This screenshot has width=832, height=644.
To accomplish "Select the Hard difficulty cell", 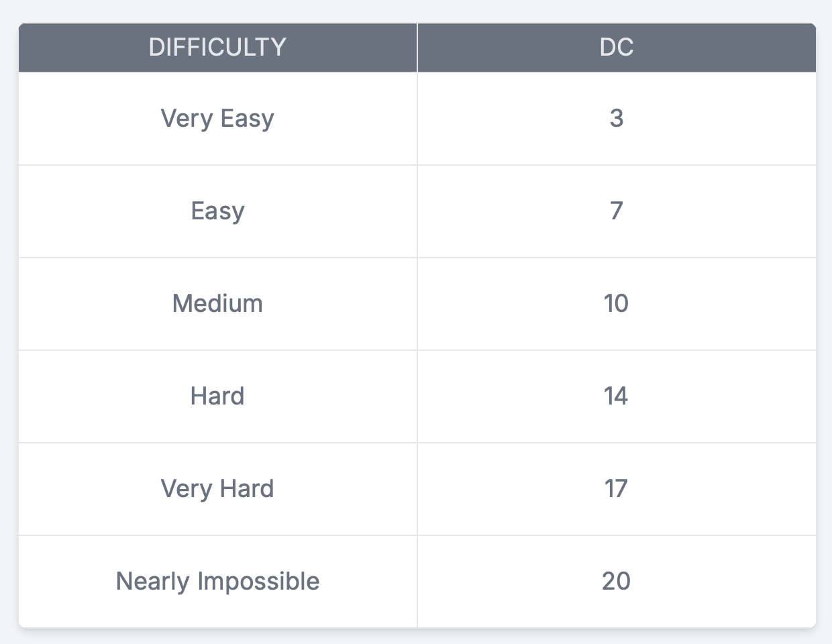I will (x=217, y=396).
